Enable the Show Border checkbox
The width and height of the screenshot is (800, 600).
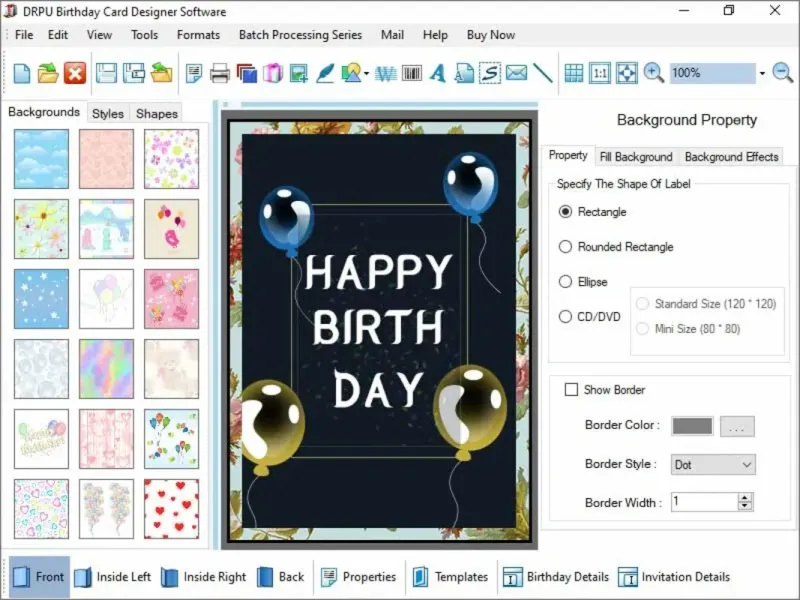571,390
